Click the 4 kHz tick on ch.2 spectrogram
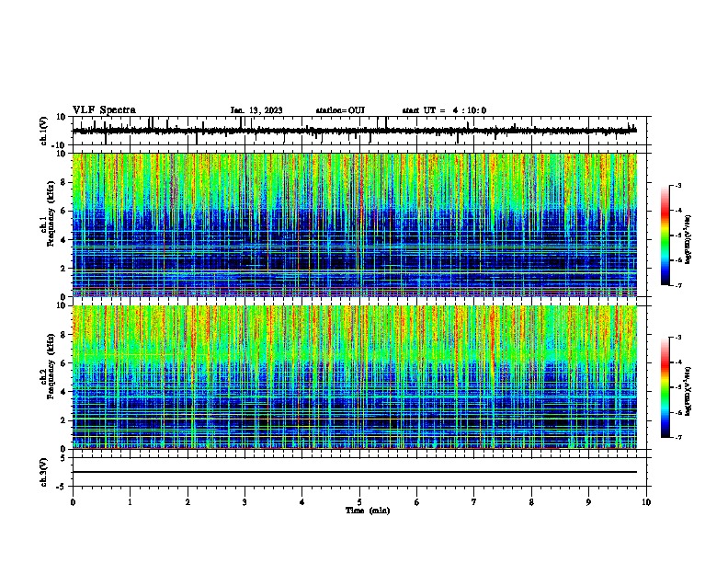Viewport: 728px width, 563px height. coord(63,392)
